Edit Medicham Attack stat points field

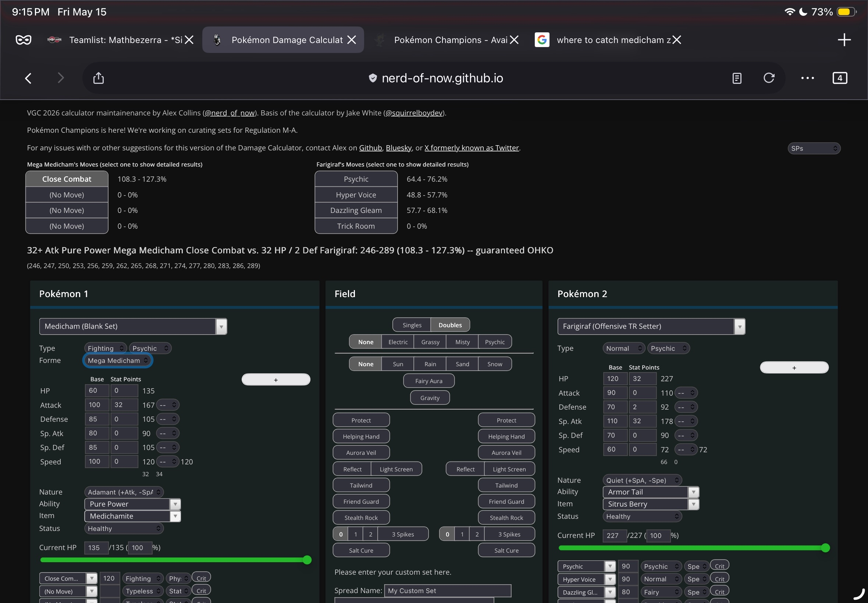[x=124, y=405]
